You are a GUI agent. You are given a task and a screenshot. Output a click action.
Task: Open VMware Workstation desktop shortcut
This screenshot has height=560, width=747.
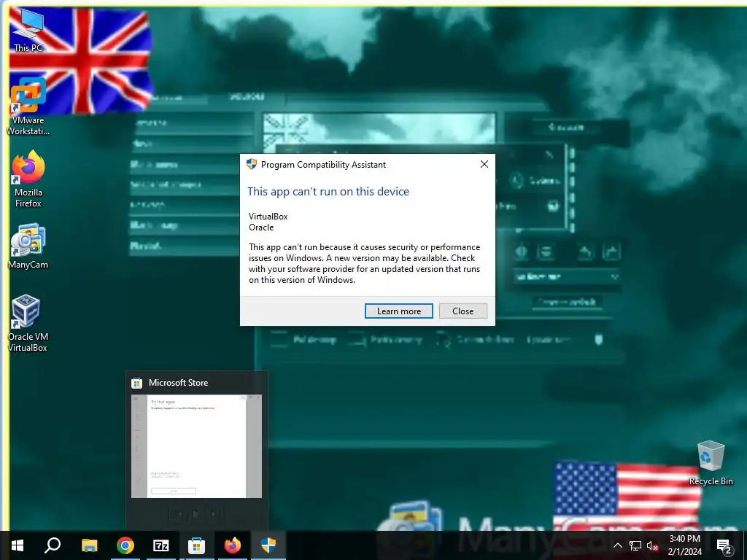(28, 107)
